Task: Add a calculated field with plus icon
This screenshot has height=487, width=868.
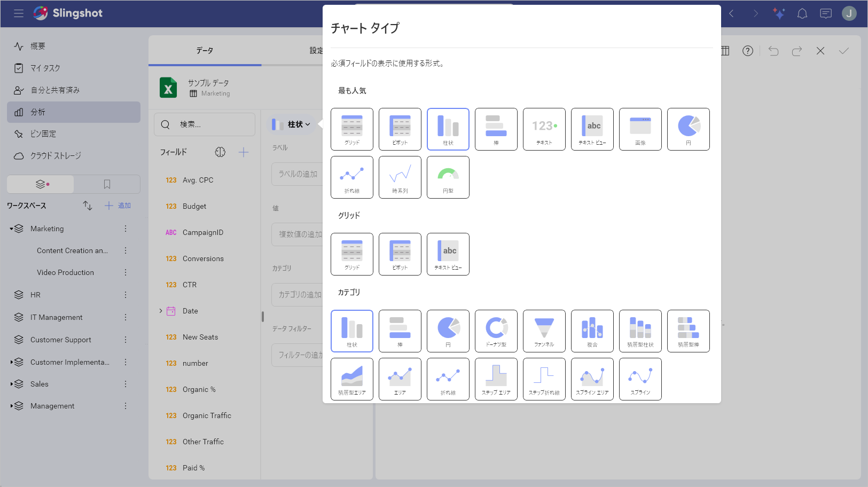Action: pos(244,152)
